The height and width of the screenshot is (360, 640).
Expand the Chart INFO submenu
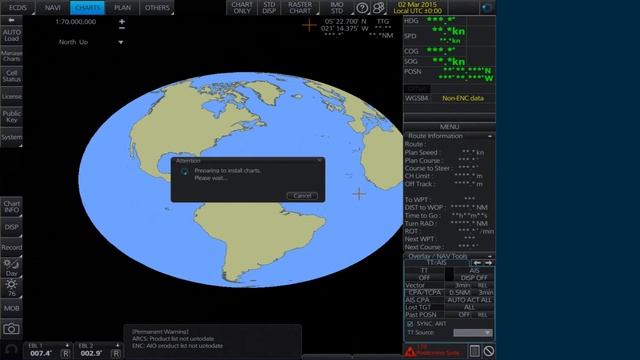coord(11,207)
